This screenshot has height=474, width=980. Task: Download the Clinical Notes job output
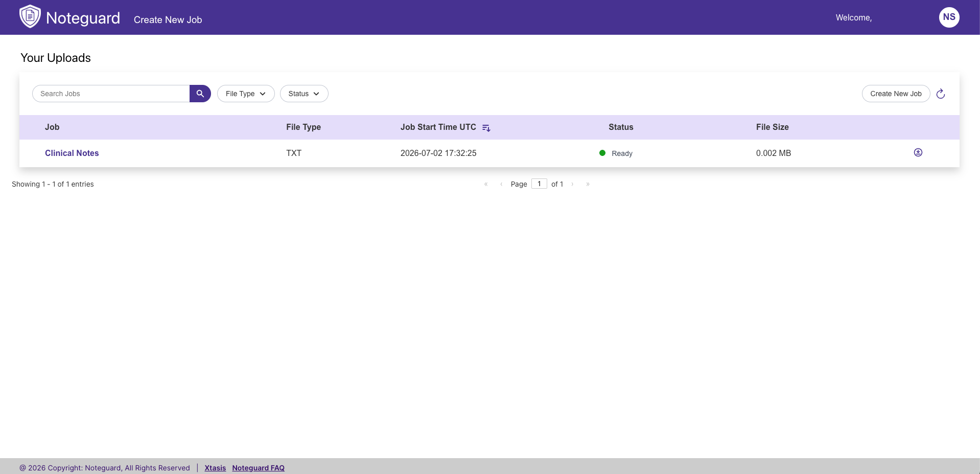coord(918,152)
